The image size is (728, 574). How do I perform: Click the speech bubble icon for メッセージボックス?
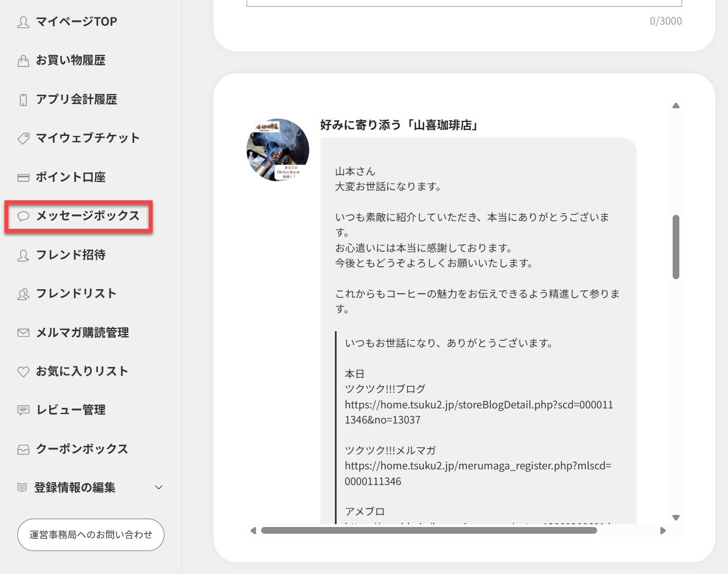(x=23, y=216)
